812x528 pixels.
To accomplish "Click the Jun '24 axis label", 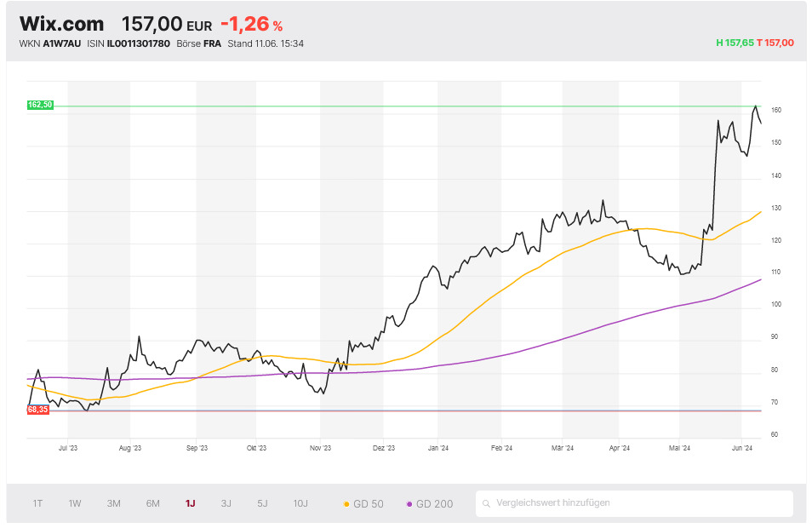I will coord(742,448).
